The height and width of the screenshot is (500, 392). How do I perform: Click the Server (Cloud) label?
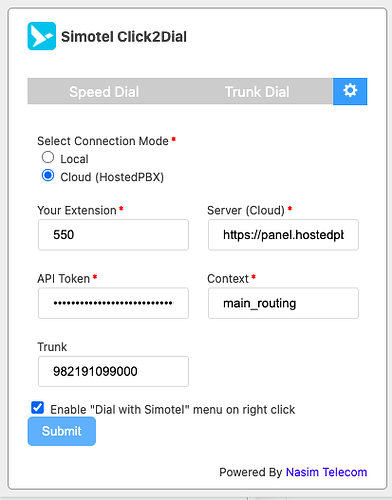point(246,210)
